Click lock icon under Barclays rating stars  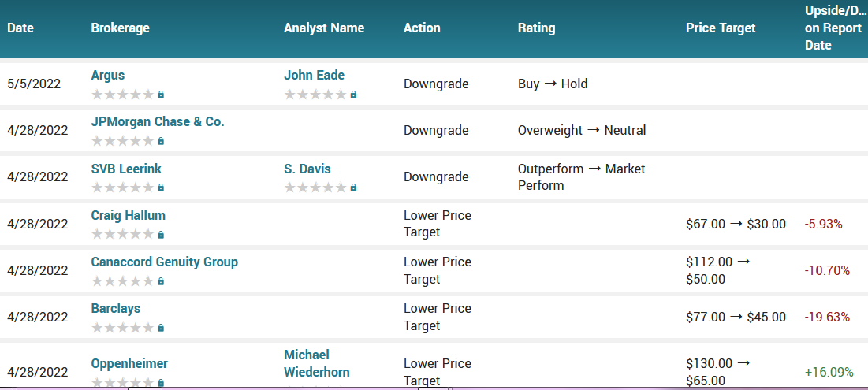coord(161,327)
